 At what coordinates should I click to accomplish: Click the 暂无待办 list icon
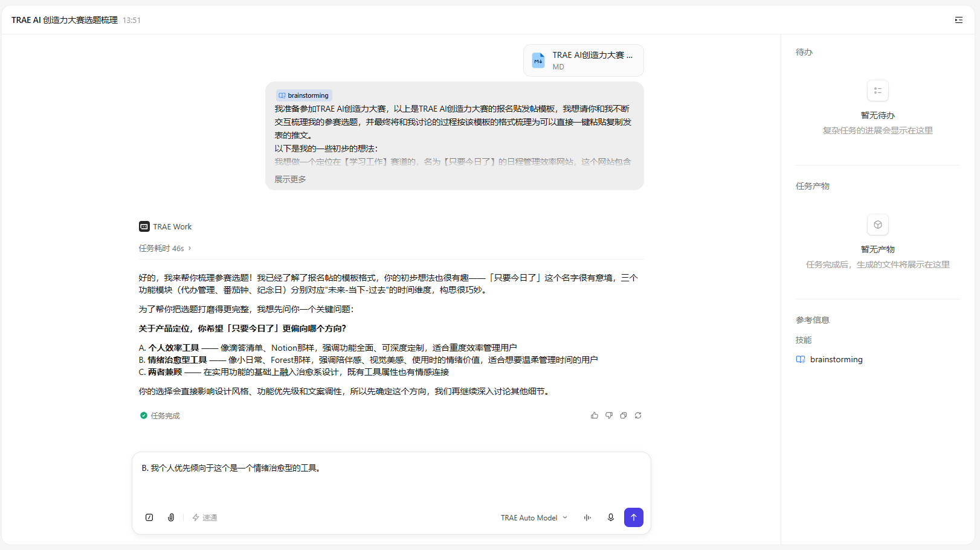click(x=878, y=91)
